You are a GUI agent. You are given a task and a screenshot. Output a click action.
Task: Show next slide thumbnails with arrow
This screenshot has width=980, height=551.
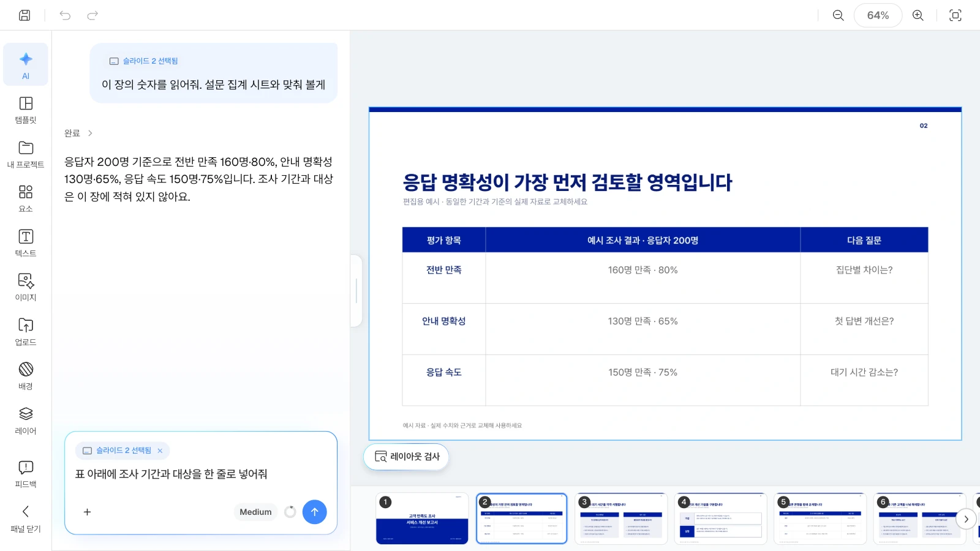click(x=966, y=519)
